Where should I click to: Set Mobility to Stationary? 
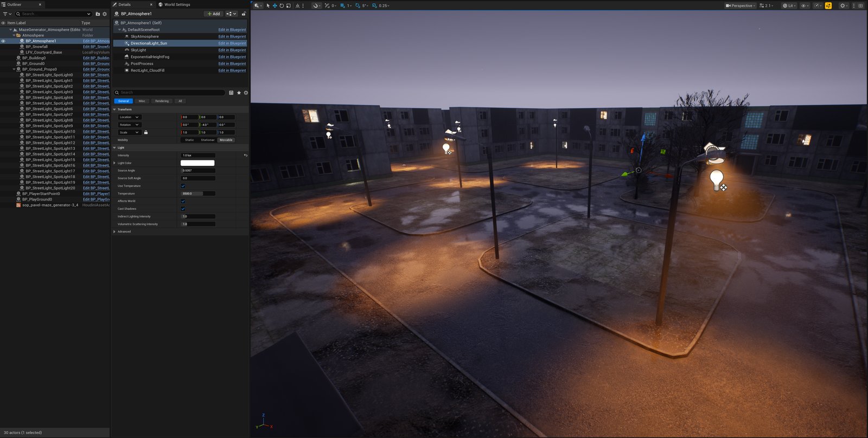point(208,140)
